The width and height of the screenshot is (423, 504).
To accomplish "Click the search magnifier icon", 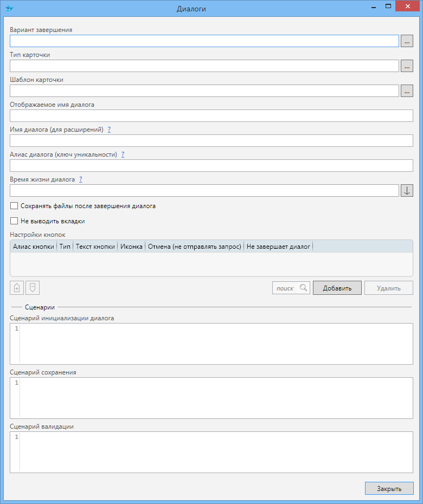I will pyautogui.click(x=303, y=288).
